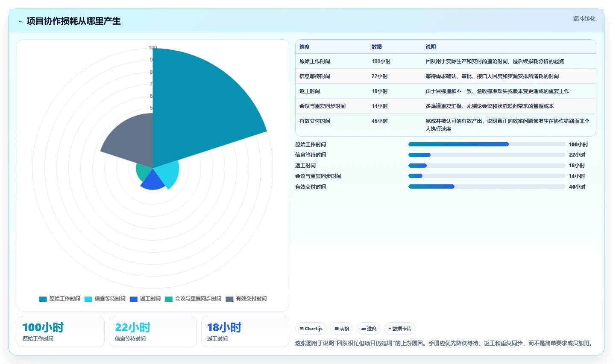Click the 进度 tag chip
Viewport: 613px width, 364px height.
coord(369,329)
